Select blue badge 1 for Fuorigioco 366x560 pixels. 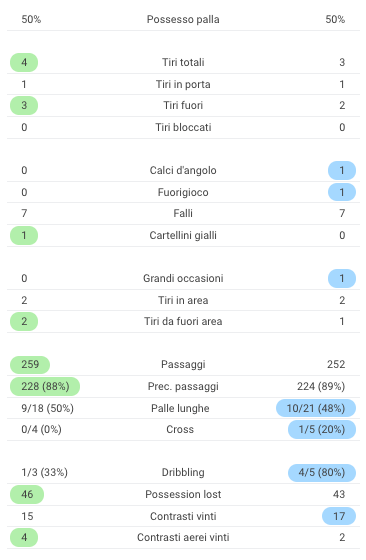click(x=342, y=192)
